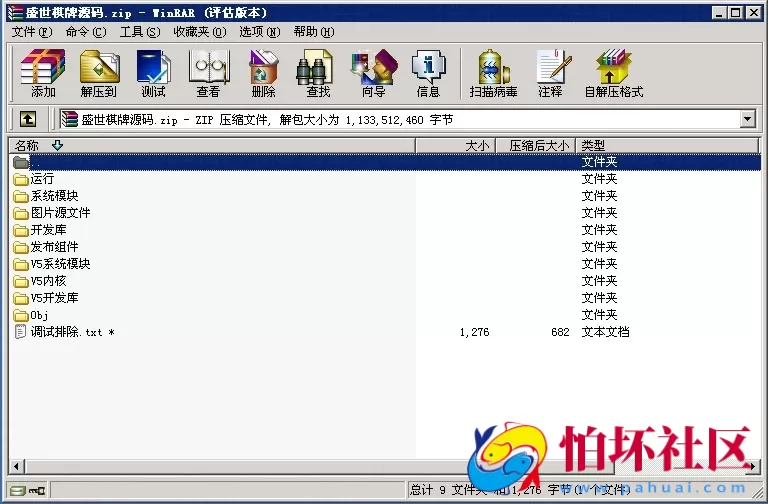Viewport: 768px width, 504px height.
Task: Run the 测试 (Test) archive tool
Action: click(153, 73)
